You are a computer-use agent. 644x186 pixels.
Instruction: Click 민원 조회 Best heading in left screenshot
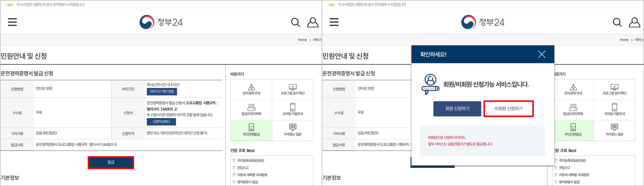click(x=242, y=151)
